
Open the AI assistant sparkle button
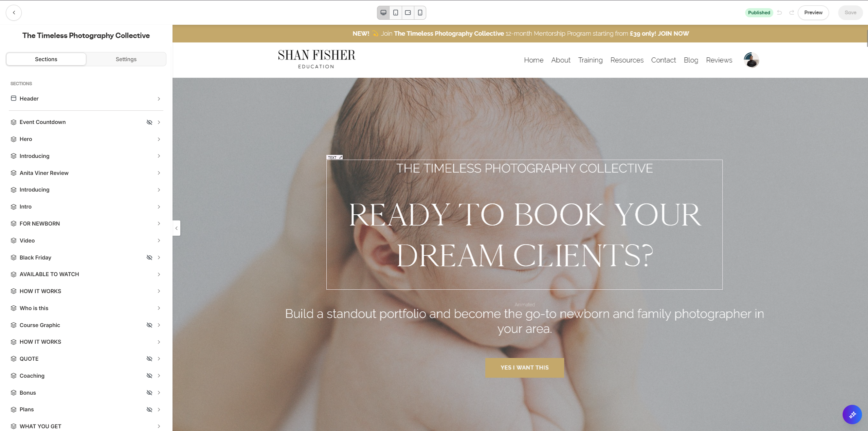click(852, 414)
